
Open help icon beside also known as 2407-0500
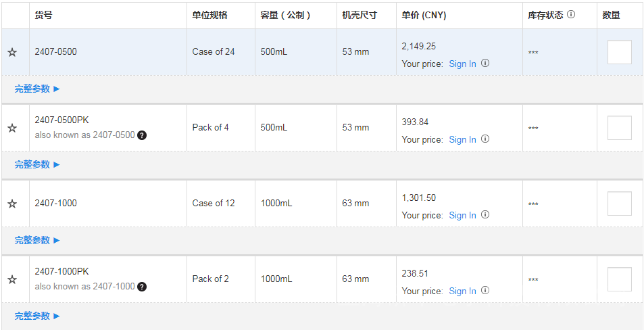(x=142, y=135)
